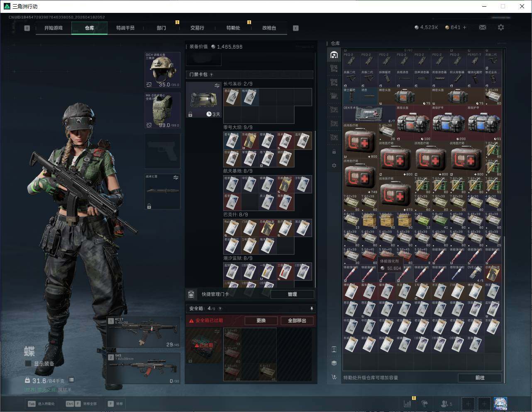Click the 航天基地: 8/9 label
The width and height of the screenshot is (532, 412).
[238, 171]
